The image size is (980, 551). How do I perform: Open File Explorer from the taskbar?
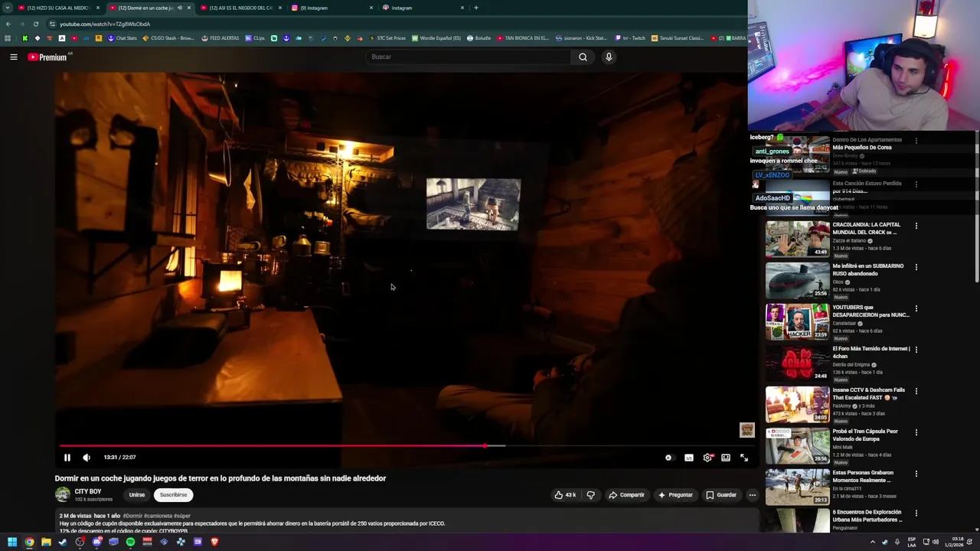tap(46, 542)
